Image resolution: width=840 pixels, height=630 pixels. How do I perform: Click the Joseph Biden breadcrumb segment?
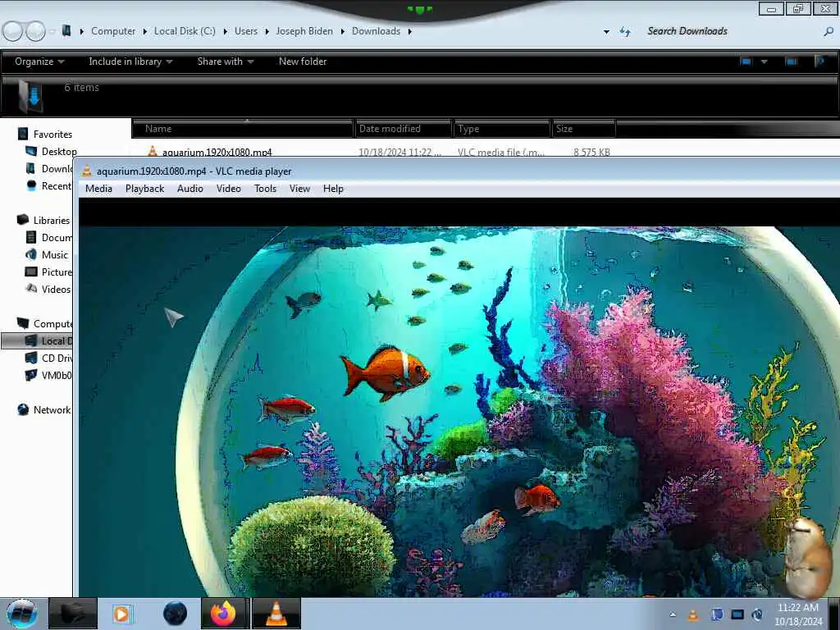pos(304,31)
